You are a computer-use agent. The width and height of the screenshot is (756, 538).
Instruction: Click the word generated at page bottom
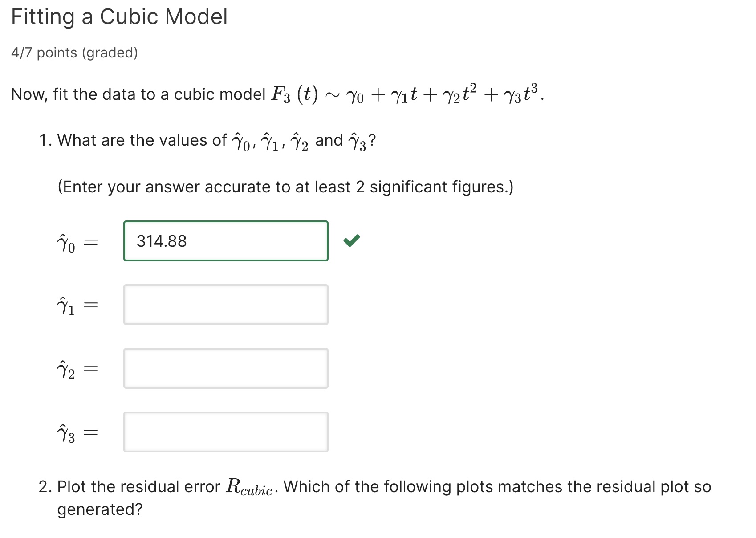[x=99, y=509]
